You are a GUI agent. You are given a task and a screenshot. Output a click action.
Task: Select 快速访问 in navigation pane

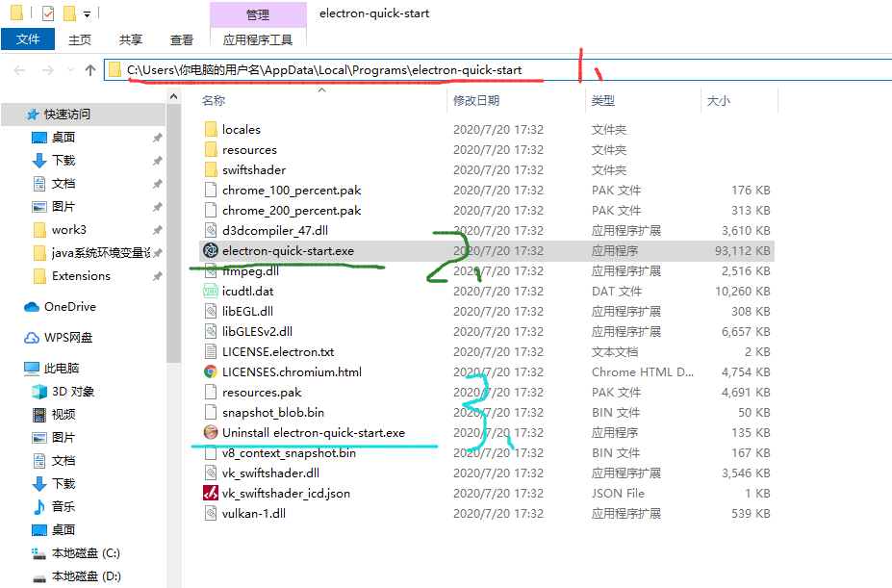coord(67,115)
